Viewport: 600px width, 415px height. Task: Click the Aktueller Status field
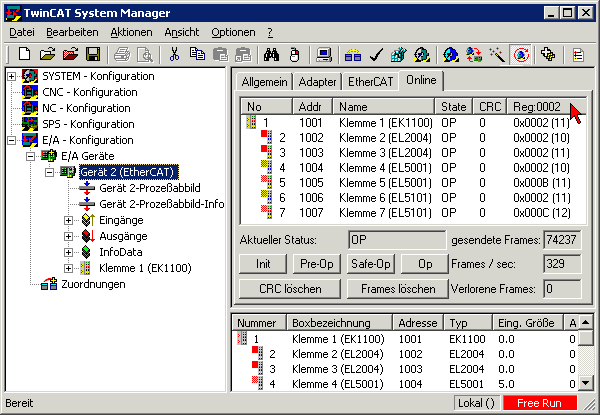click(x=396, y=240)
